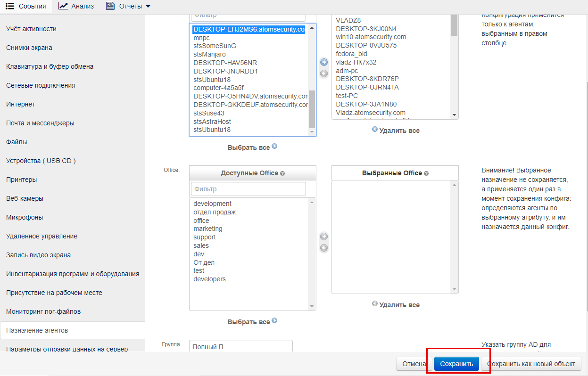Click help icon next to Доступные Office
588x376 pixels.
pyautogui.click(x=282, y=173)
